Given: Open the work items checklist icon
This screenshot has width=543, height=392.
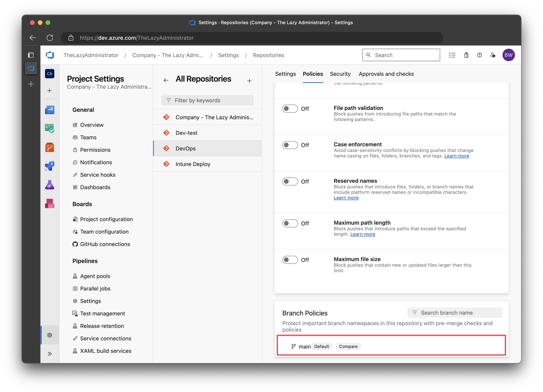Looking at the screenshot, I should click(x=452, y=55).
